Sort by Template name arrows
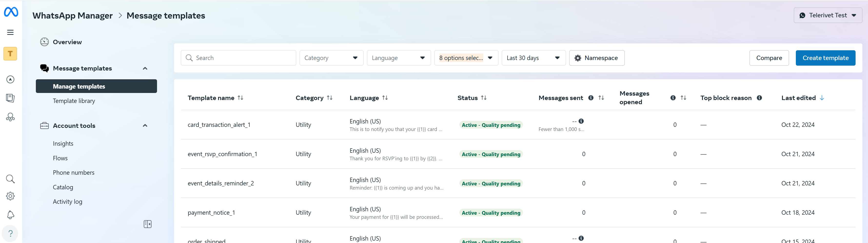Viewport: 868px width, 243px height. pos(240,98)
